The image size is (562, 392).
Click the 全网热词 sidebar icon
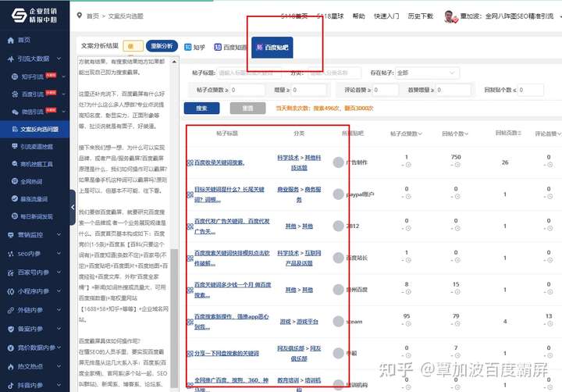point(15,181)
